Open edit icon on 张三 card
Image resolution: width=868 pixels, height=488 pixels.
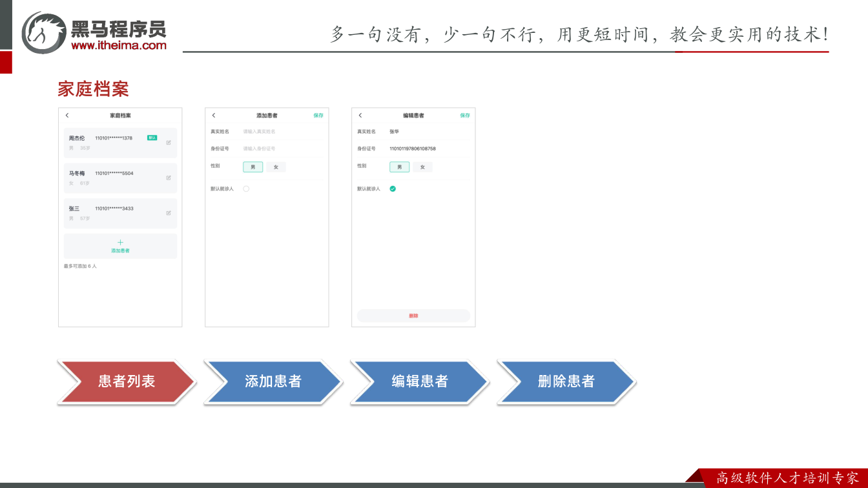[169, 212]
